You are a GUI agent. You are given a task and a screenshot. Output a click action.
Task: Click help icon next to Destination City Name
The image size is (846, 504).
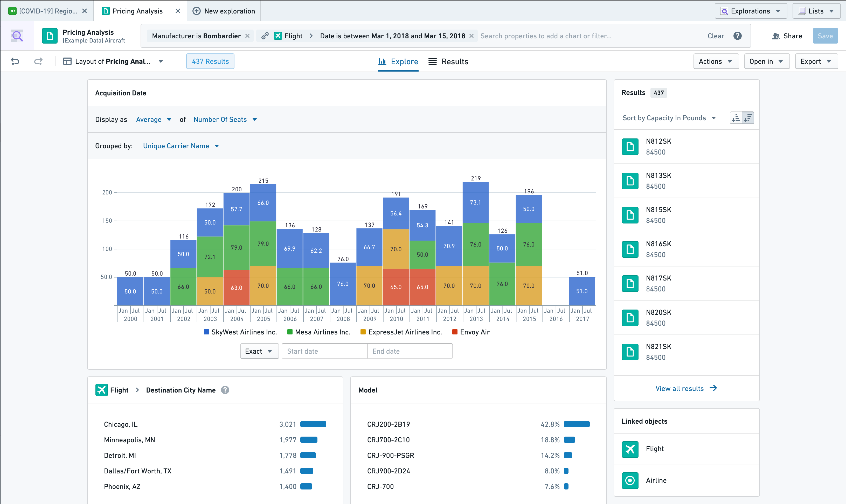pyautogui.click(x=225, y=390)
